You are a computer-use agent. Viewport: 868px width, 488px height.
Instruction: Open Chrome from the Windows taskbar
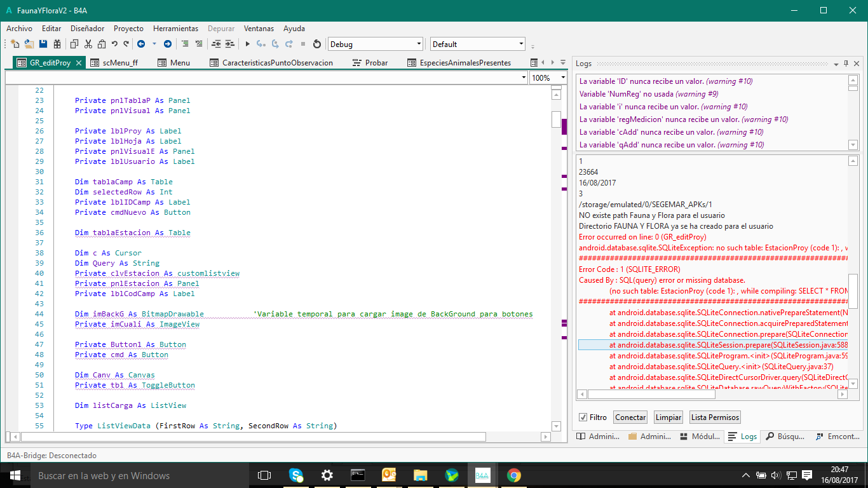(x=513, y=475)
